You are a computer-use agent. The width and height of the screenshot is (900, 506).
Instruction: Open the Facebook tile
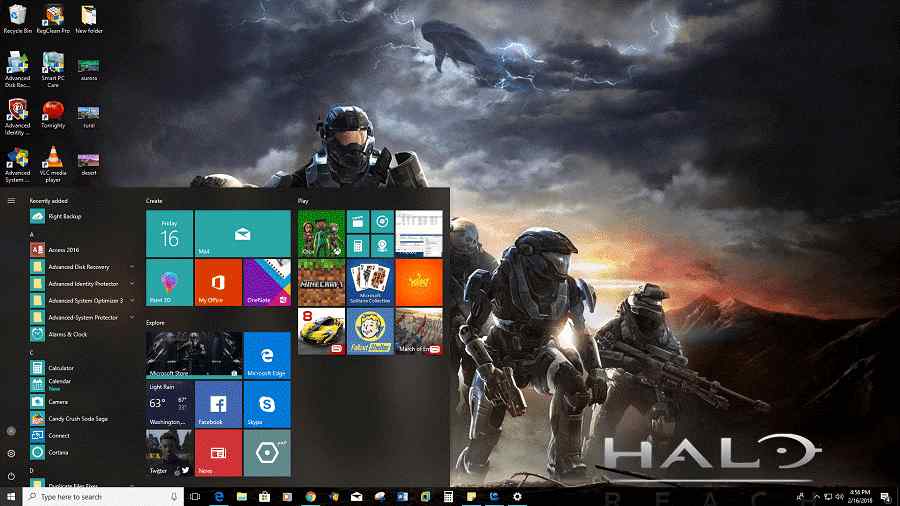(x=218, y=404)
